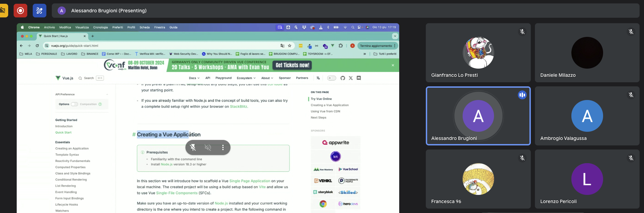The width and height of the screenshot is (644, 213).
Task: Open the Single Page Application link
Action: (x=250, y=181)
